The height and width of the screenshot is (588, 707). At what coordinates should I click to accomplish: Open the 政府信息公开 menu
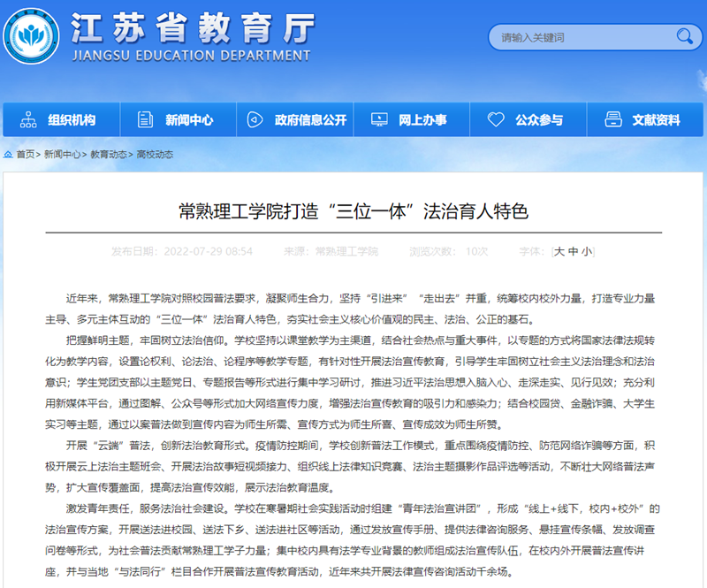295,119
